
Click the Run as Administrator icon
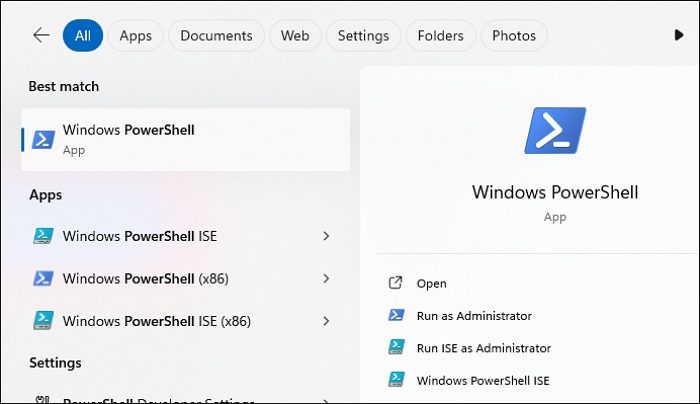point(395,315)
